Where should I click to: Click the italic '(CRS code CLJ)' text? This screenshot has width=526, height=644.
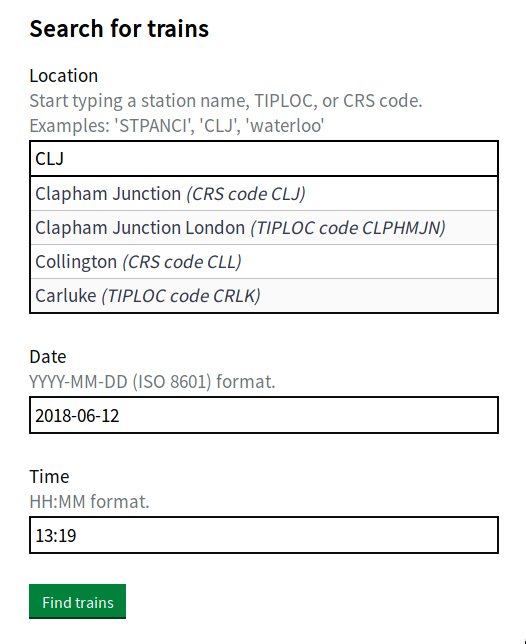pyautogui.click(x=246, y=194)
